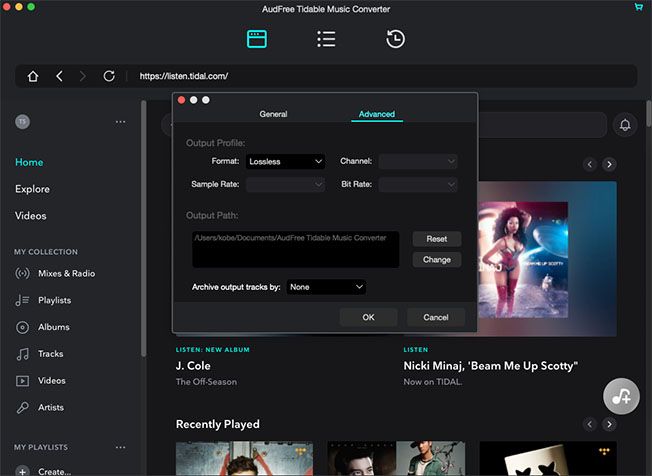Navigate back with left arrow
This screenshot has height=476, width=652.
[59, 76]
